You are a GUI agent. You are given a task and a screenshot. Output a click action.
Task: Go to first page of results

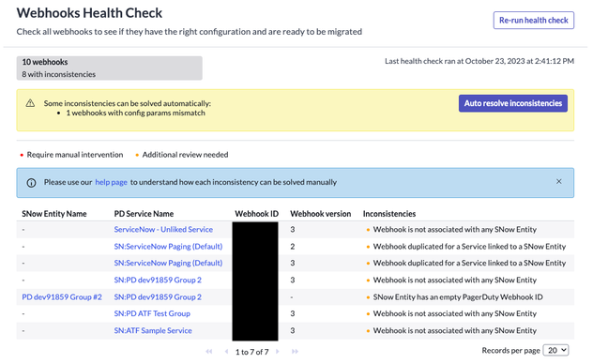tap(208, 352)
